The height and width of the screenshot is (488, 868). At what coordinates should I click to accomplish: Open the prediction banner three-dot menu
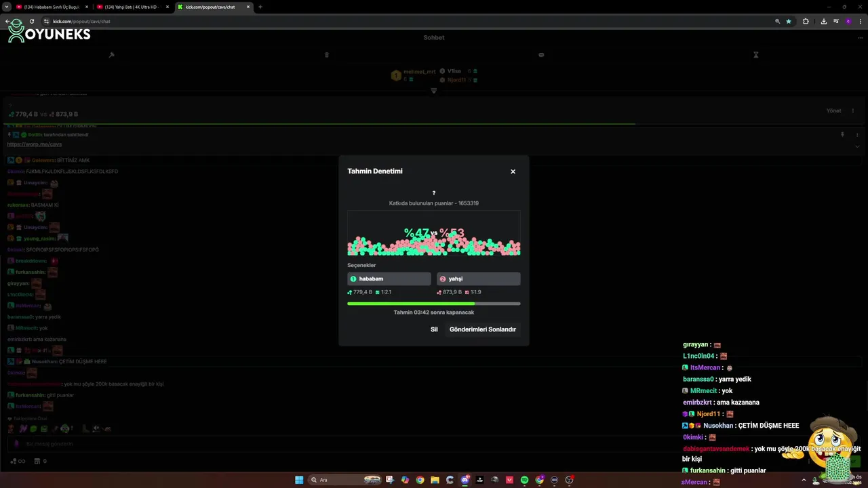(853, 110)
